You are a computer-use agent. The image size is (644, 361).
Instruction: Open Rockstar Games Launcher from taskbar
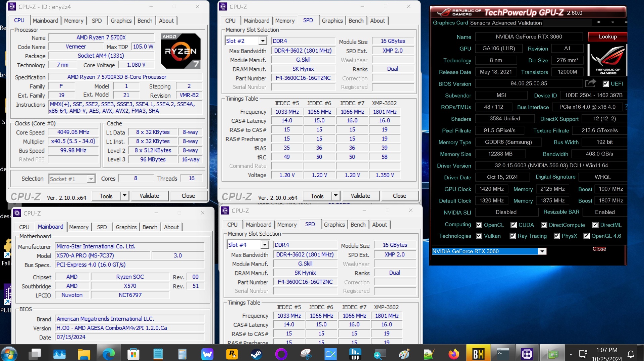point(232,354)
